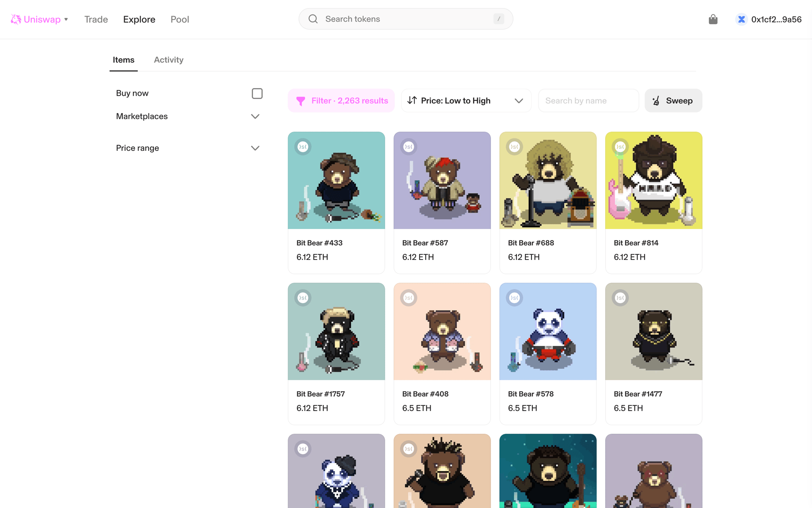Click the marketplace badge on Bit Bear #578

pos(514,298)
